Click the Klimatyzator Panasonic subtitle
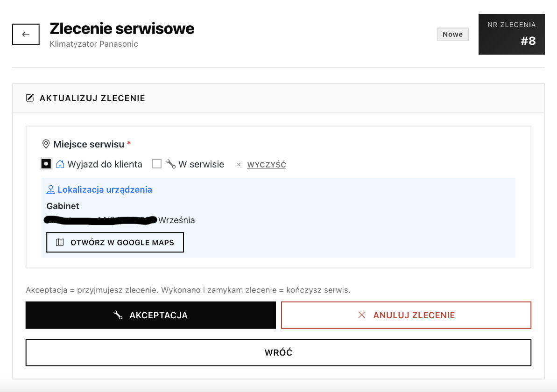The height and width of the screenshot is (392, 557). [x=94, y=44]
